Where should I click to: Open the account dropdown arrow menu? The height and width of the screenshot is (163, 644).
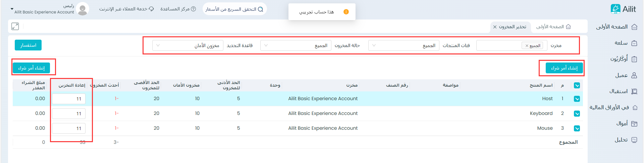(x=12, y=9)
